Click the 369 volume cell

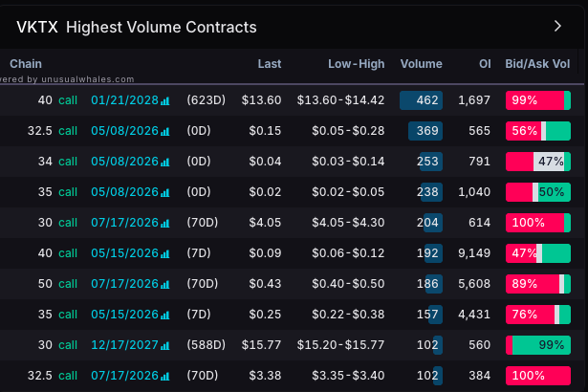(425, 131)
